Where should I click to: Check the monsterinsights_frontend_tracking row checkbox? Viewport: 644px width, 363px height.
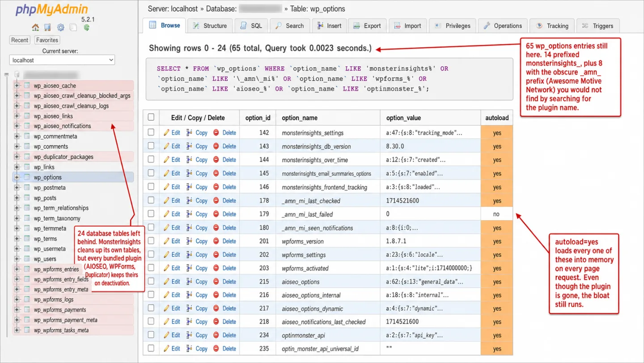pos(151,187)
